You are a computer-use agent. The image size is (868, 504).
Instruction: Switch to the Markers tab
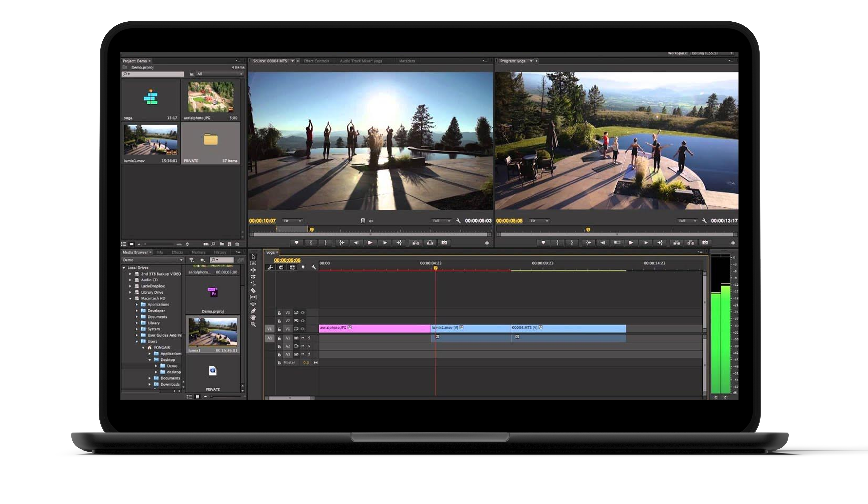pyautogui.click(x=198, y=252)
